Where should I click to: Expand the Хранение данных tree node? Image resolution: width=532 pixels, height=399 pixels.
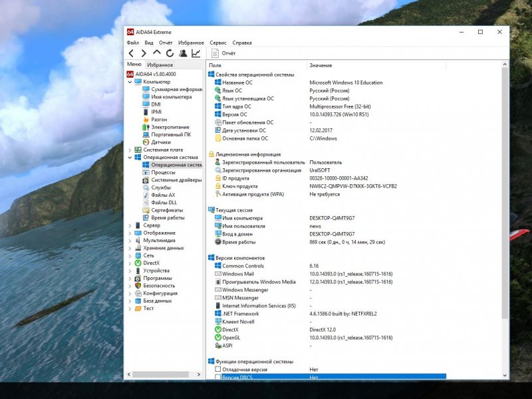[x=130, y=248]
